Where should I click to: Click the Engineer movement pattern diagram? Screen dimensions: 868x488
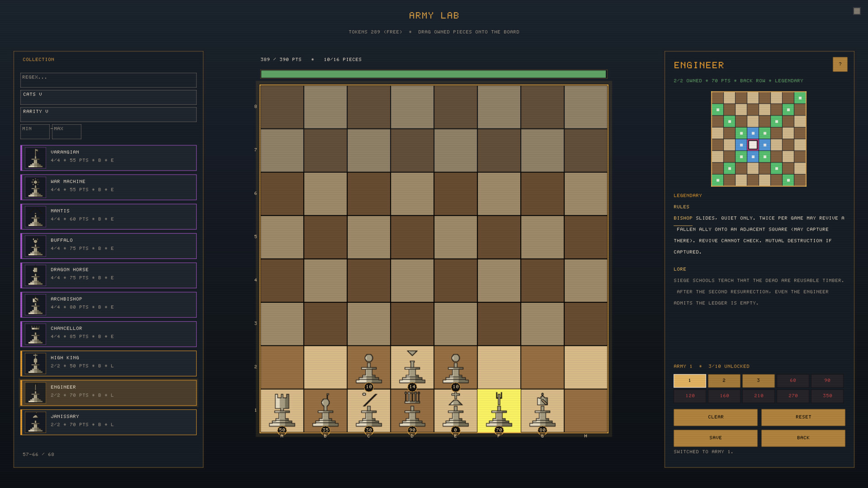[x=759, y=139]
